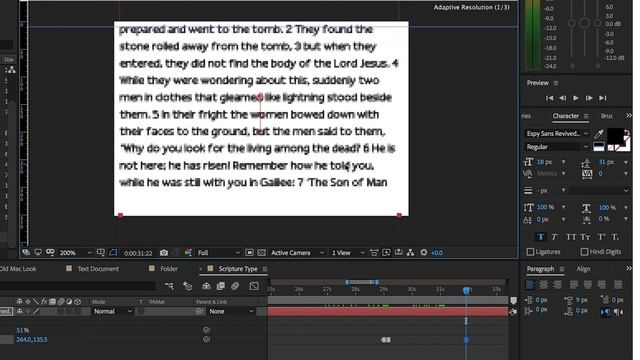Select center text alignment in Paragraph panel
Screen dimensions: 640x360
point(543,284)
